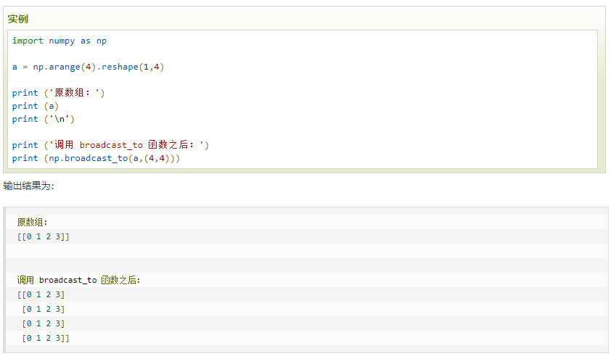613x364 pixels.
Task: Click the print ('\n') code line
Action: click(x=43, y=119)
